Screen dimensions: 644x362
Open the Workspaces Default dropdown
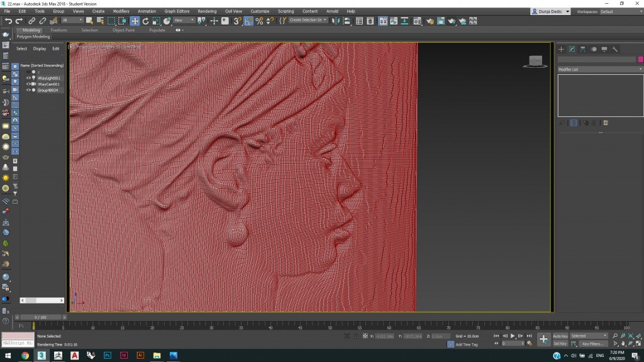(621, 11)
